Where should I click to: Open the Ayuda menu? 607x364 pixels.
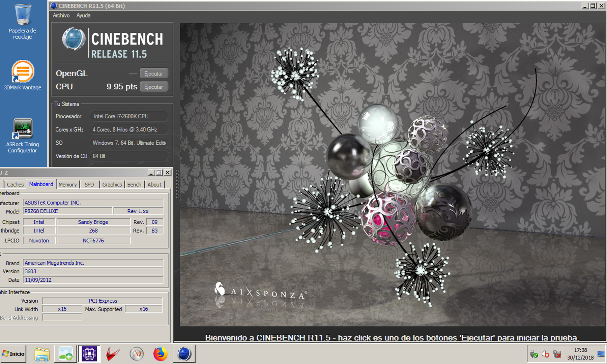(83, 16)
